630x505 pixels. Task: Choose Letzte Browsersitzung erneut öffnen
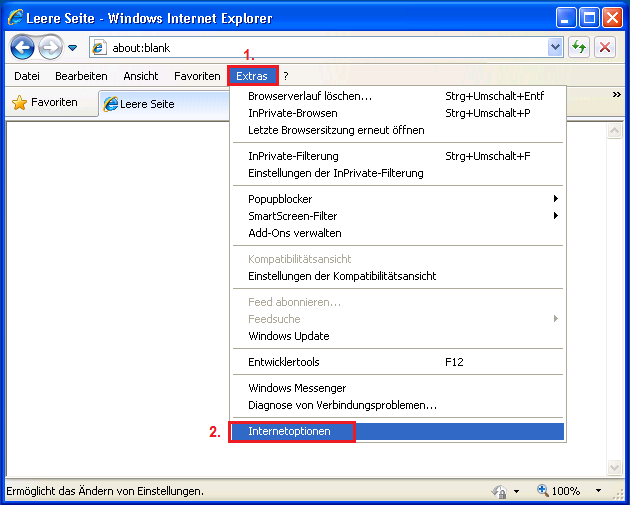click(x=398, y=130)
